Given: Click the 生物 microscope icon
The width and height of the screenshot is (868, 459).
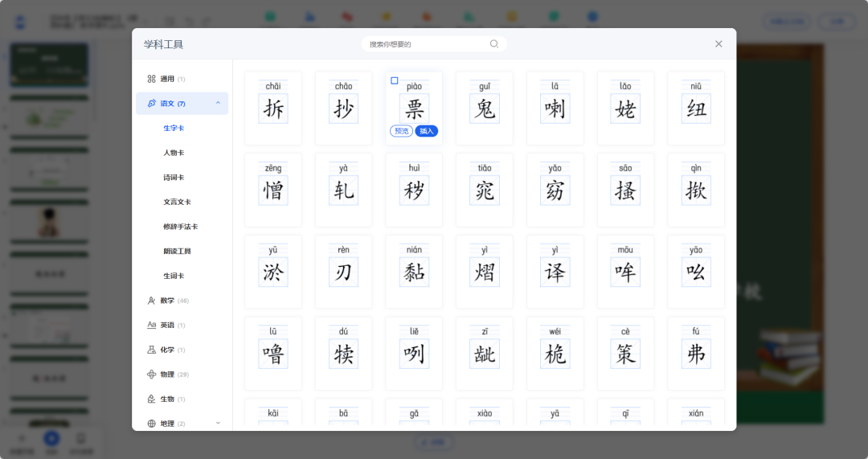Looking at the screenshot, I should coord(151,400).
